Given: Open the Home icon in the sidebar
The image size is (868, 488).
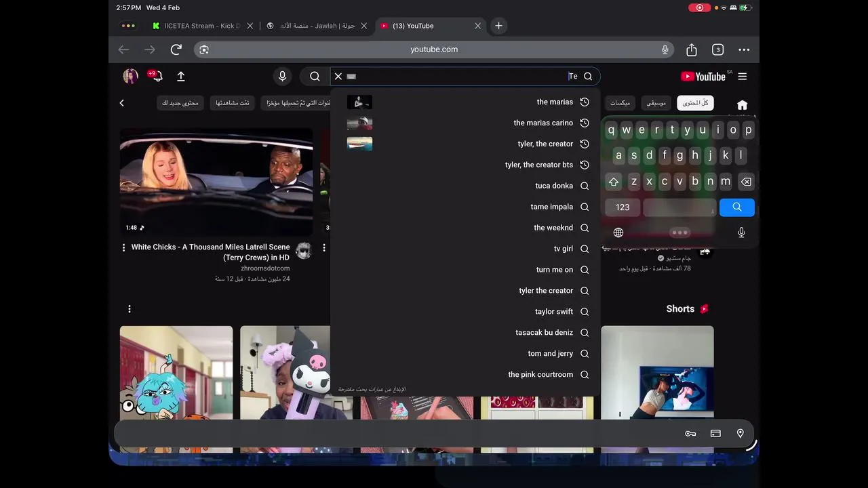Looking at the screenshot, I should pos(742,105).
